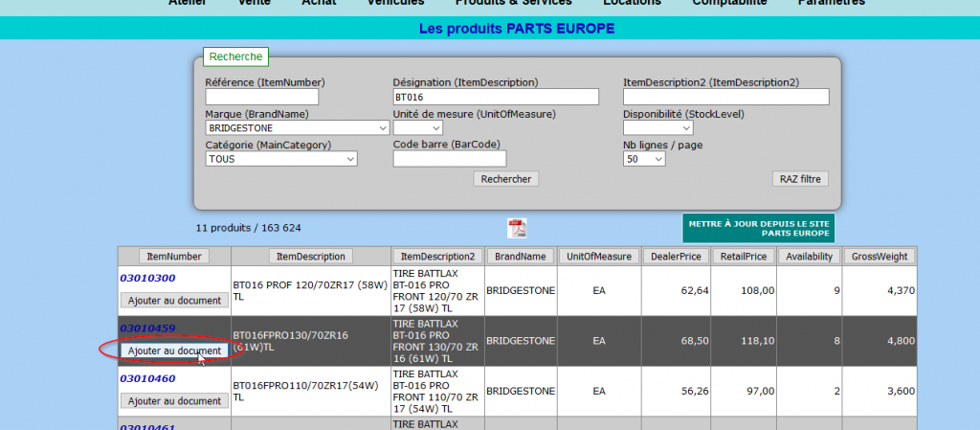980x430 pixels.
Task: Click retail price 97,00
Action: coord(761,391)
